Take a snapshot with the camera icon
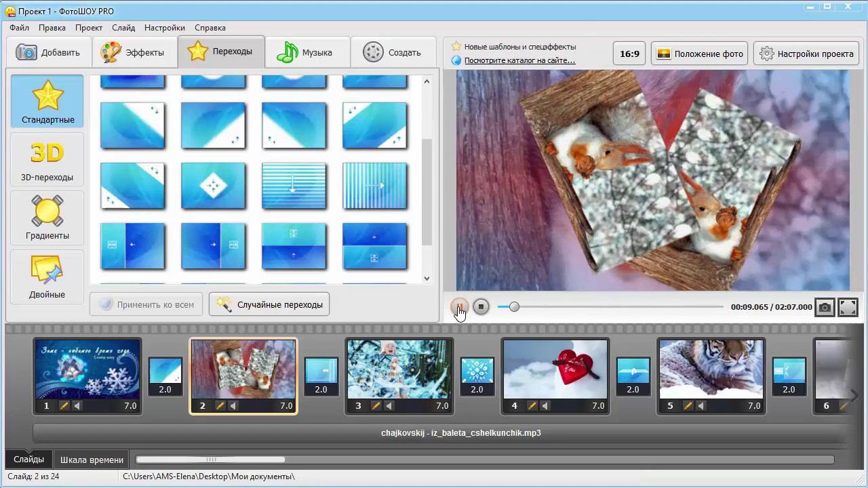 (825, 307)
